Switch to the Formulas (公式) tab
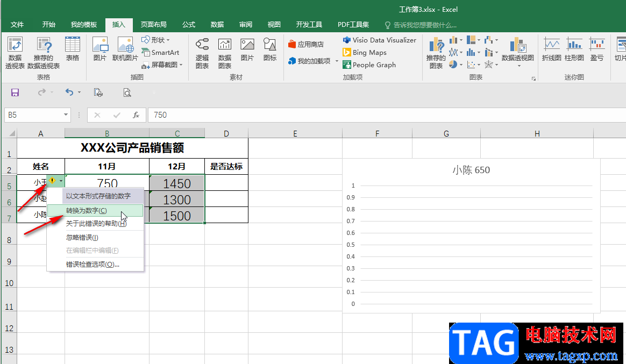This screenshot has height=364, width=626. pyautogui.click(x=188, y=25)
